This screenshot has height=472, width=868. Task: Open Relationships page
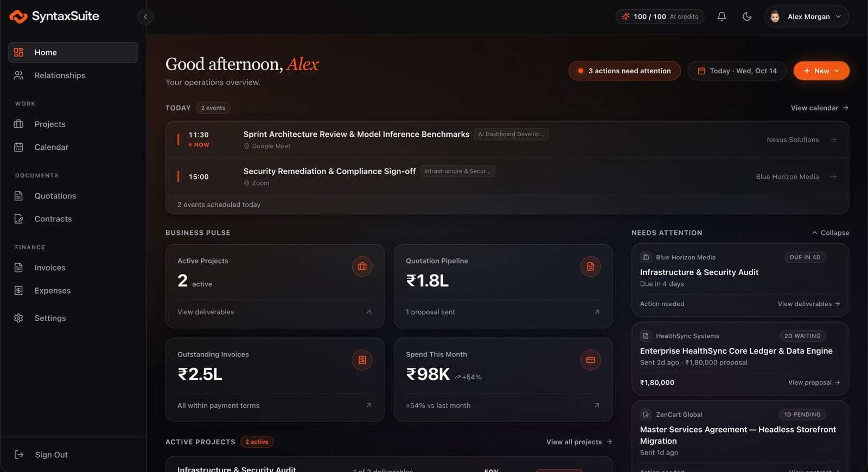(x=73, y=75)
